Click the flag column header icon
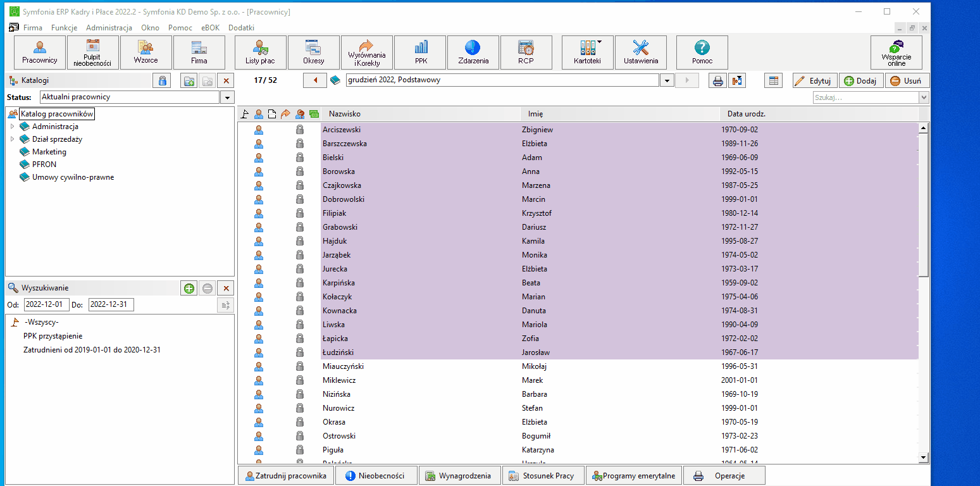 point(245,114)
